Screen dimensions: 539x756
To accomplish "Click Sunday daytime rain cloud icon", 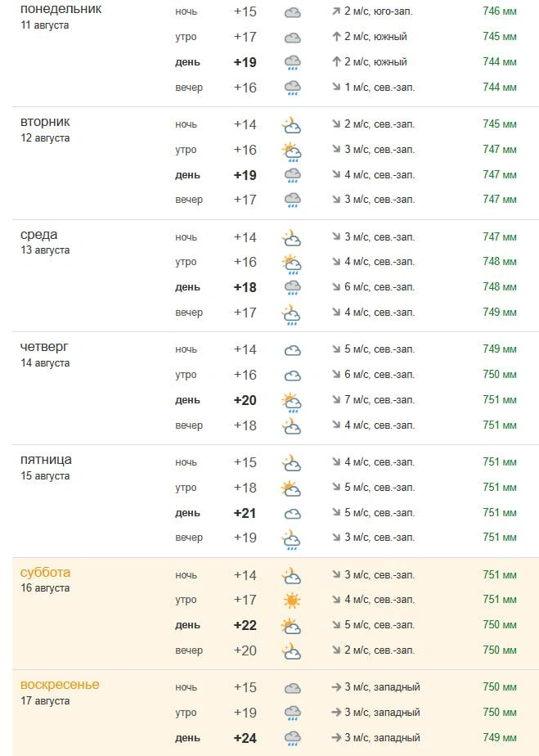I will pos(292,739).
